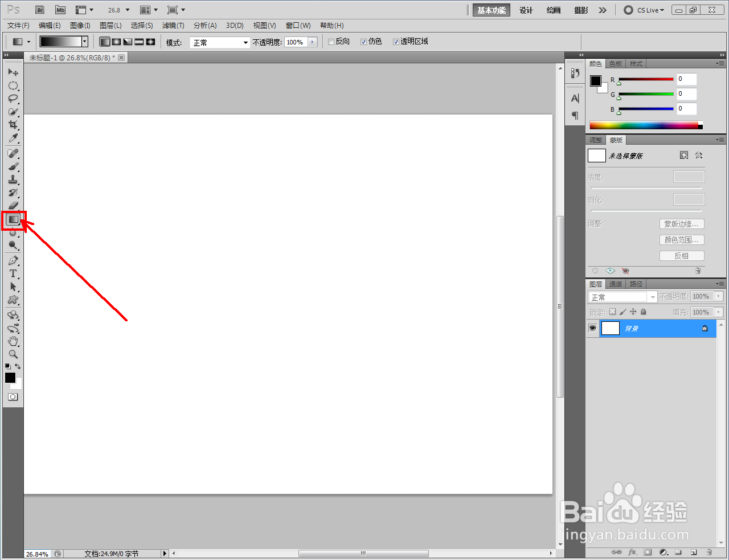This screenshot has width=729, height=560.
Task: Open the options bar opacity slider arrow
Action: (313, 42)
